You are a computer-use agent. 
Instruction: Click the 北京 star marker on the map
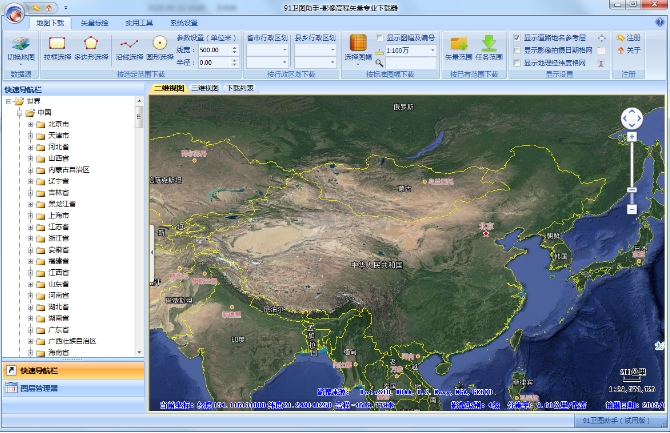pyautogui.click(x=486, y=234)
